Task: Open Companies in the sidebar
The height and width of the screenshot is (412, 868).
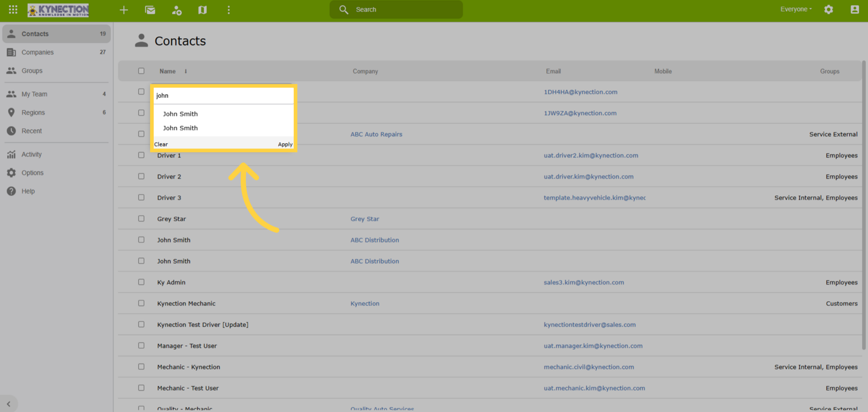Action: click(x=56, y=52)
